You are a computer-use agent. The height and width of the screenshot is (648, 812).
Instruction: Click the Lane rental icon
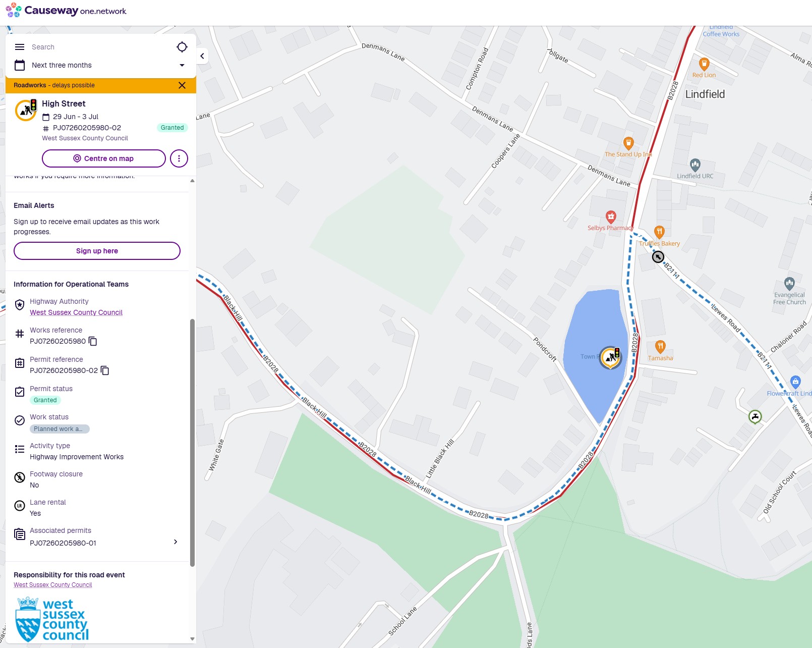pos(20,505)
